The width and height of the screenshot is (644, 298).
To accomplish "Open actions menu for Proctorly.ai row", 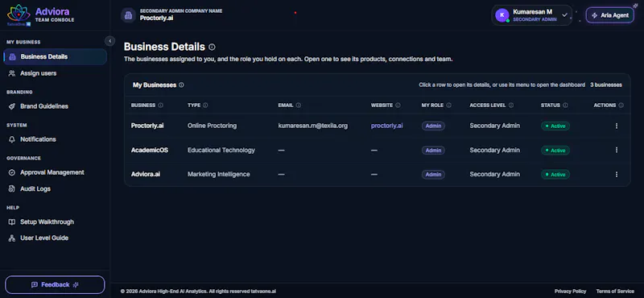I will click(616, 126).
